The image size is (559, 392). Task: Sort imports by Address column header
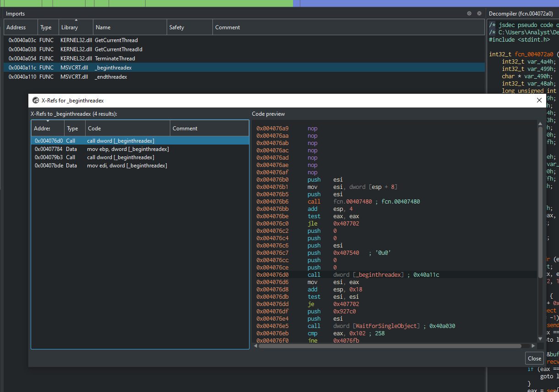click(21, 27)
